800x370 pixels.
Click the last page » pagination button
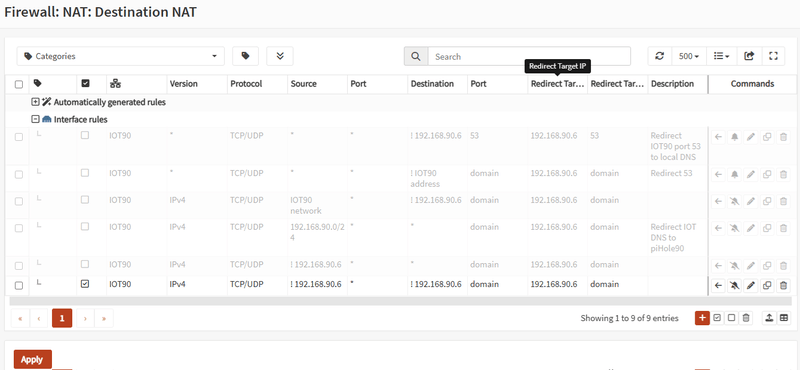point(104,318)
